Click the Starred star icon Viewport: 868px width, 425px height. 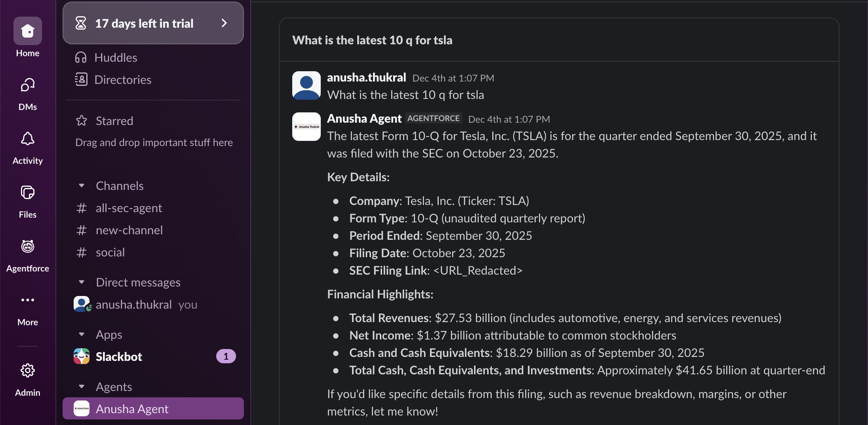point(82,120)
